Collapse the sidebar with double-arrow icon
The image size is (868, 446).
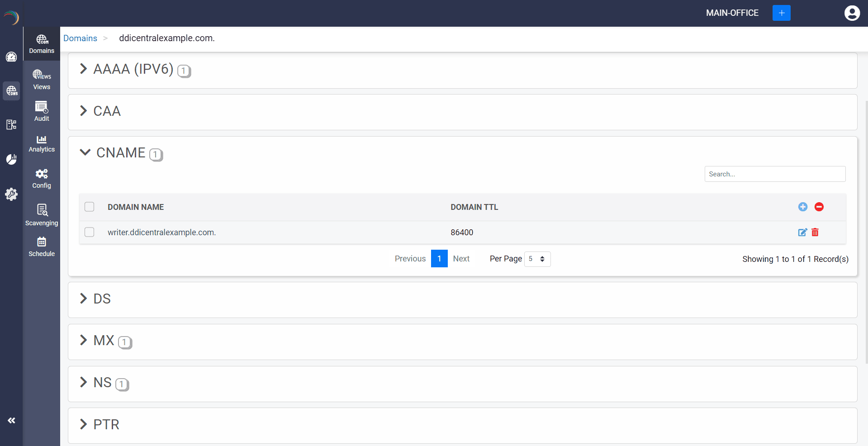11,420
